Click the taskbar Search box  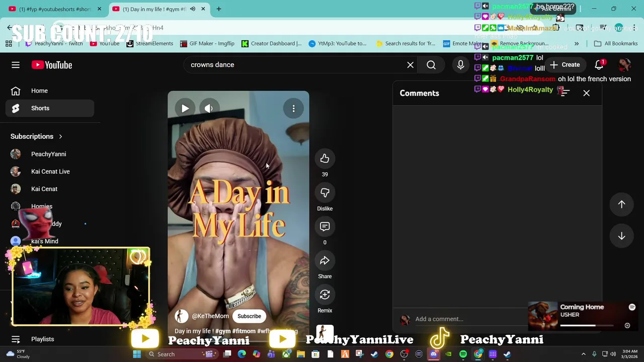[183, 354]
